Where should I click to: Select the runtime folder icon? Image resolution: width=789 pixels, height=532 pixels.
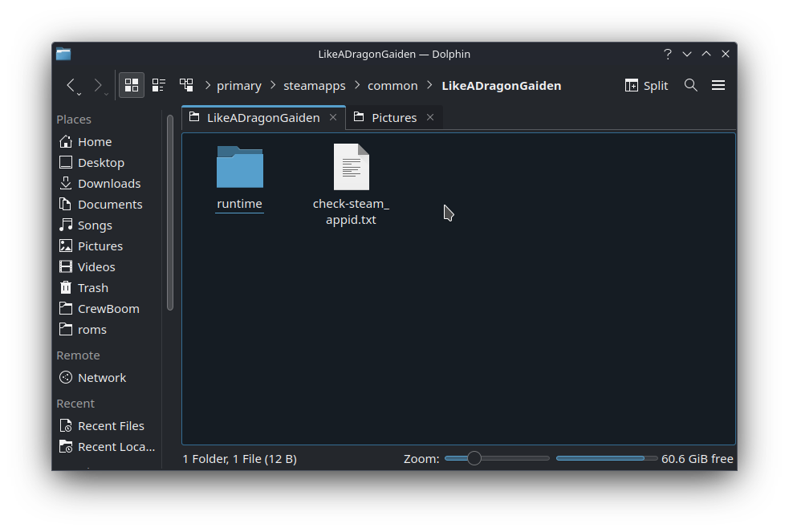240,166
